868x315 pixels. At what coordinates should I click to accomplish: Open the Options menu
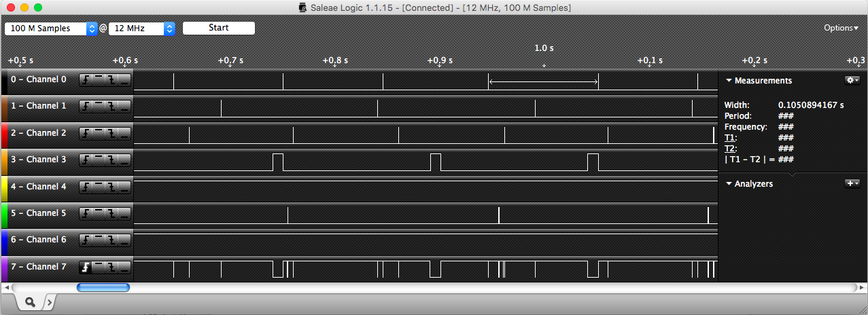[x=841, y=28]
